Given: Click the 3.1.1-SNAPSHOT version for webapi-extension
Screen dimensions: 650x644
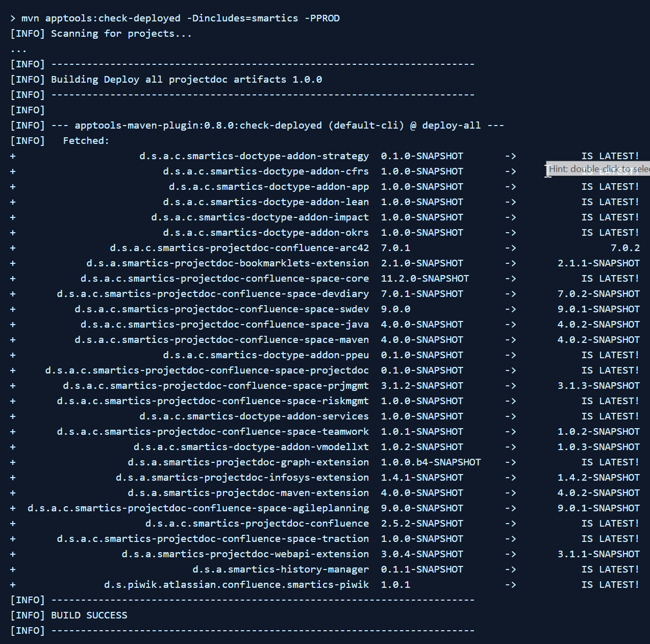Looking at the screenshot, I should [598, 554].
